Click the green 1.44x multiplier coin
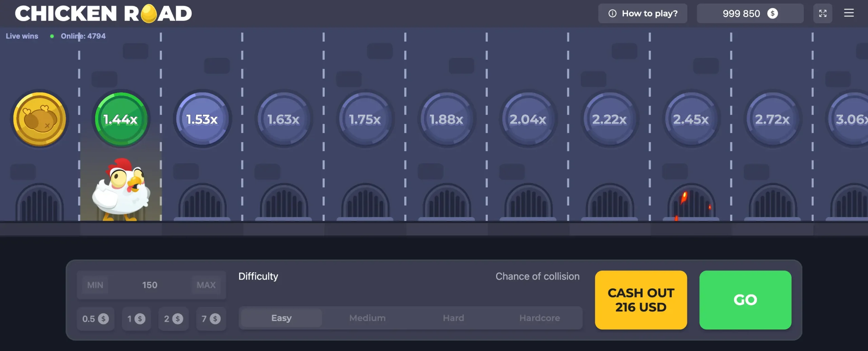This screenshot has height=351, width=868. (121, 119)
